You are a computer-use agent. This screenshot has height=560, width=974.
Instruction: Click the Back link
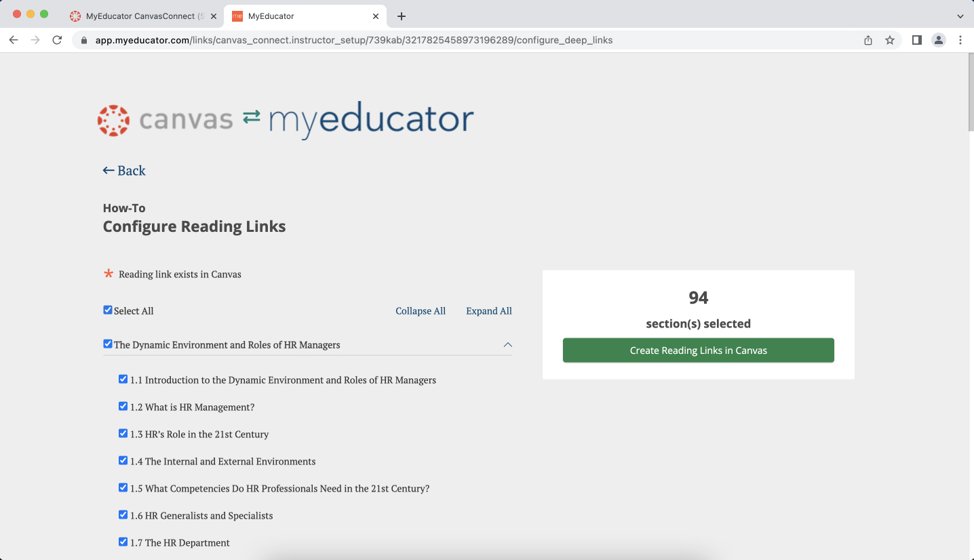click(124, 170)
